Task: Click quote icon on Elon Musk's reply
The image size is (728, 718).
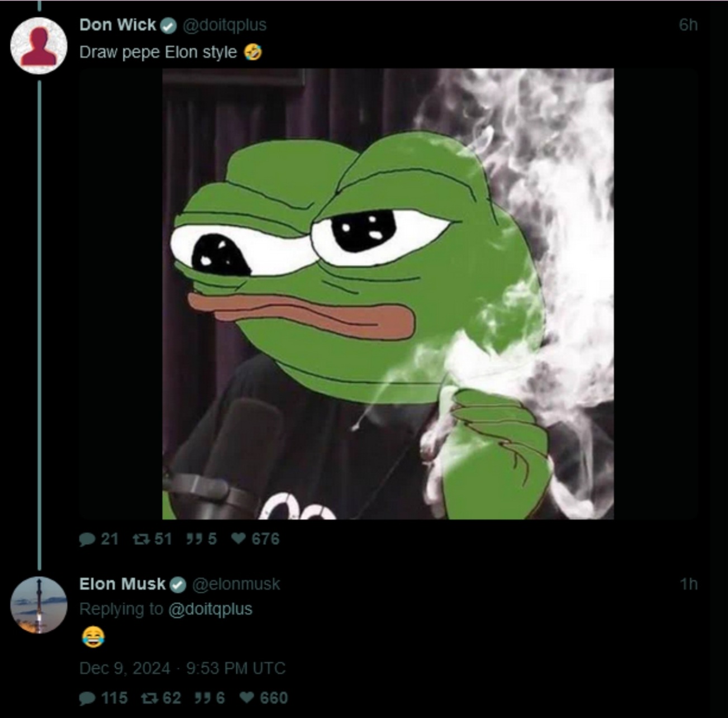Action: tap(202, 698)
